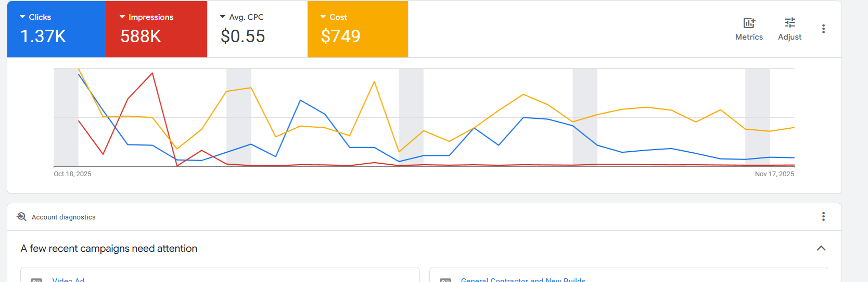Click the red impressions peak on chart
Image resolution: width=868 pixels, height=282 pixels.
coord(152,73)
